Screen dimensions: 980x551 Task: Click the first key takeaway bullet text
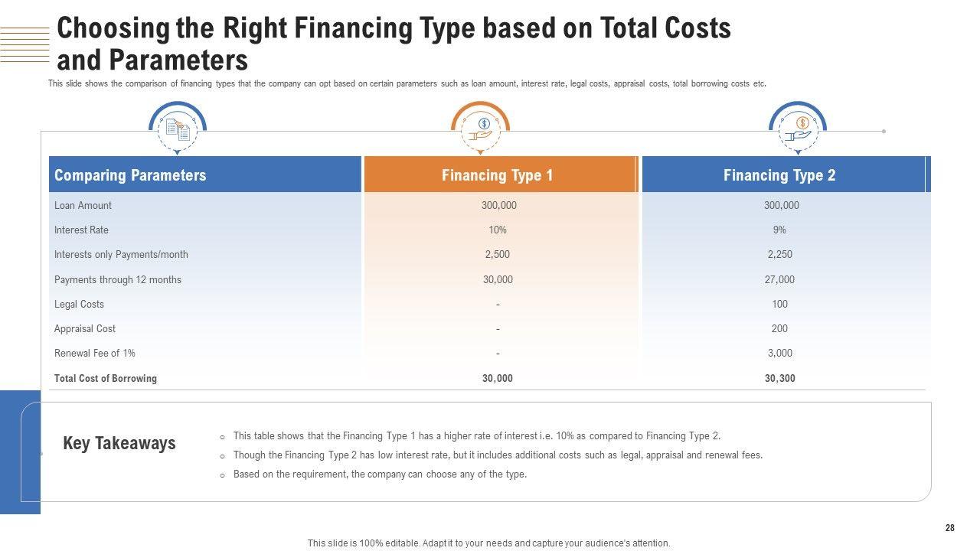pos(476,436)
